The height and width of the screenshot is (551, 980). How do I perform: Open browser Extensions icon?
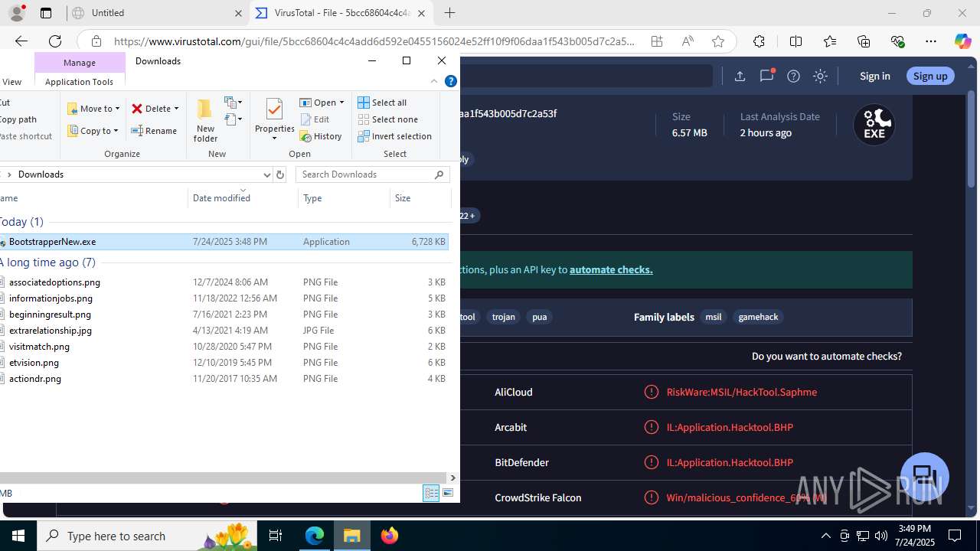(759, 41)
